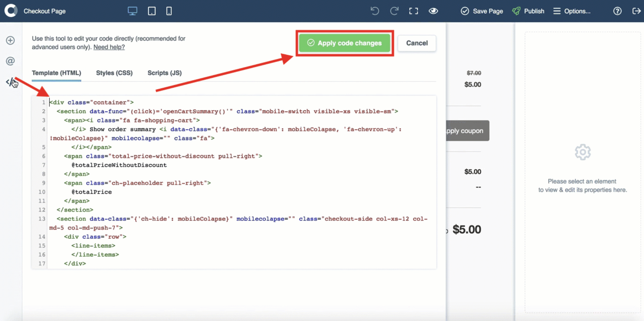Viewport: 644px width, 321px height.
Task: Open the Options menu
Action: pyautogui.click(x=572, y=11)
